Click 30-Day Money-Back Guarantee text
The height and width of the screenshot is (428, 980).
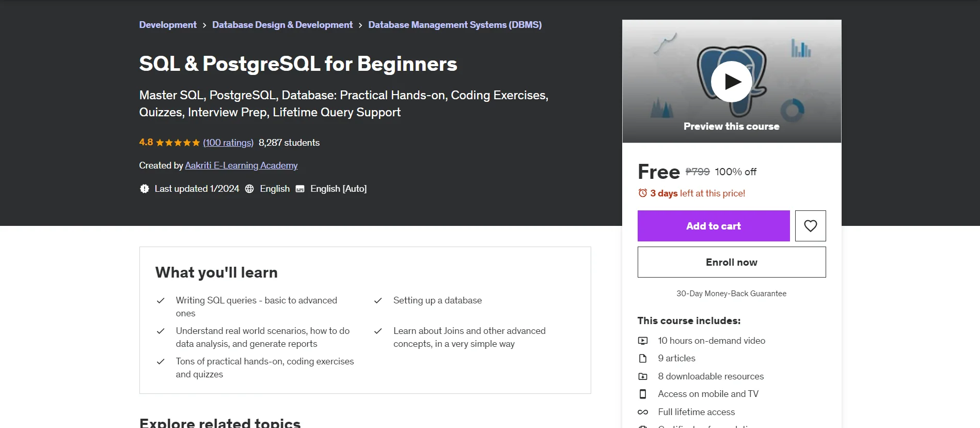(731, 294)
